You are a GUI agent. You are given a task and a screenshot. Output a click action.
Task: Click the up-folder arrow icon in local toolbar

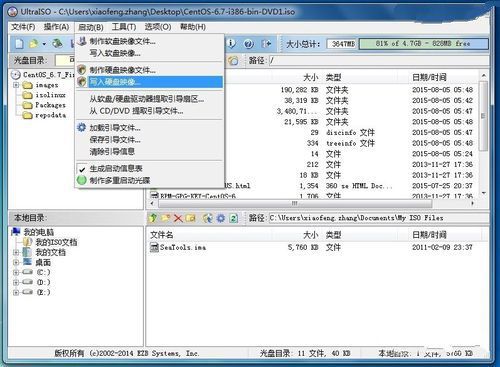(x=153, y=218)
